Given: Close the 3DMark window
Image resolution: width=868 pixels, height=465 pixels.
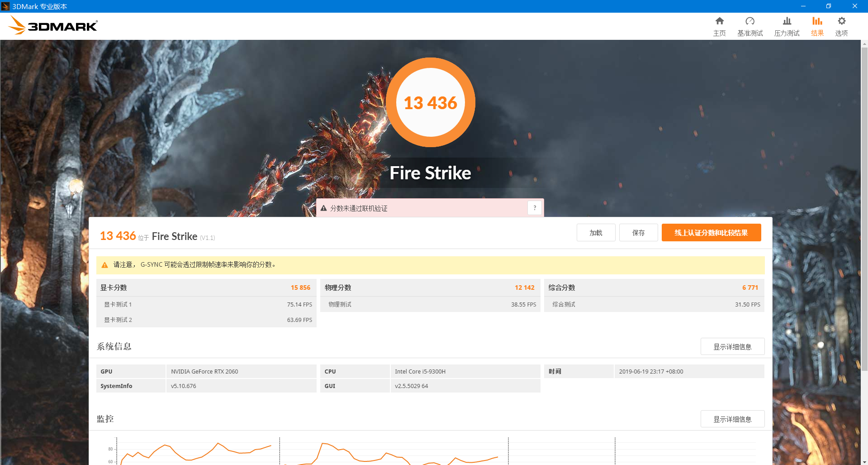Looking at the screenshot, I should 854,6.
